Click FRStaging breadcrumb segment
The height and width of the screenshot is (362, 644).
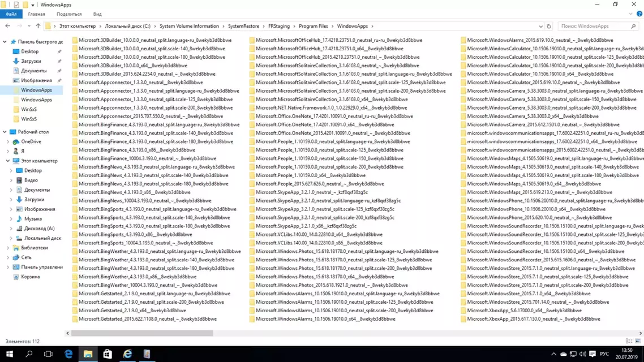pyautogui.click(x=279, y=26)
